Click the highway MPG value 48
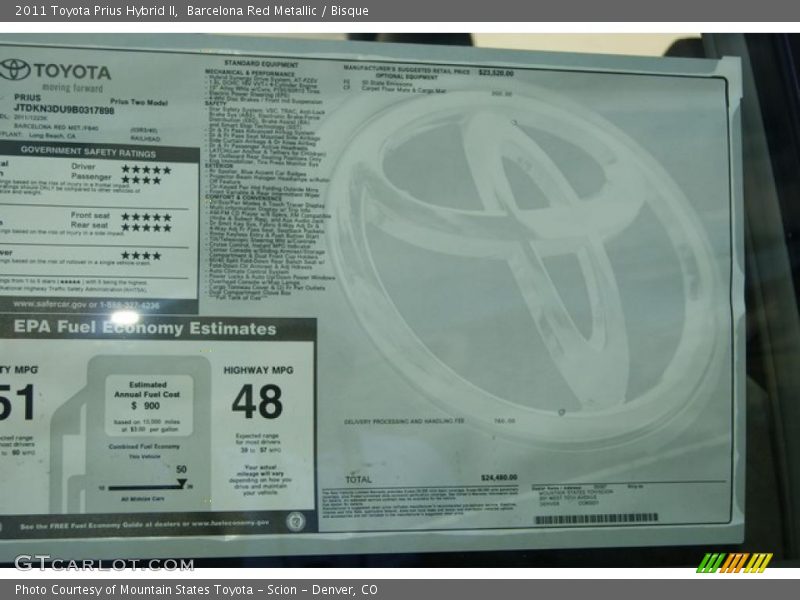The height and width of the screenshot is (600, 800). (x=257, y=402)
